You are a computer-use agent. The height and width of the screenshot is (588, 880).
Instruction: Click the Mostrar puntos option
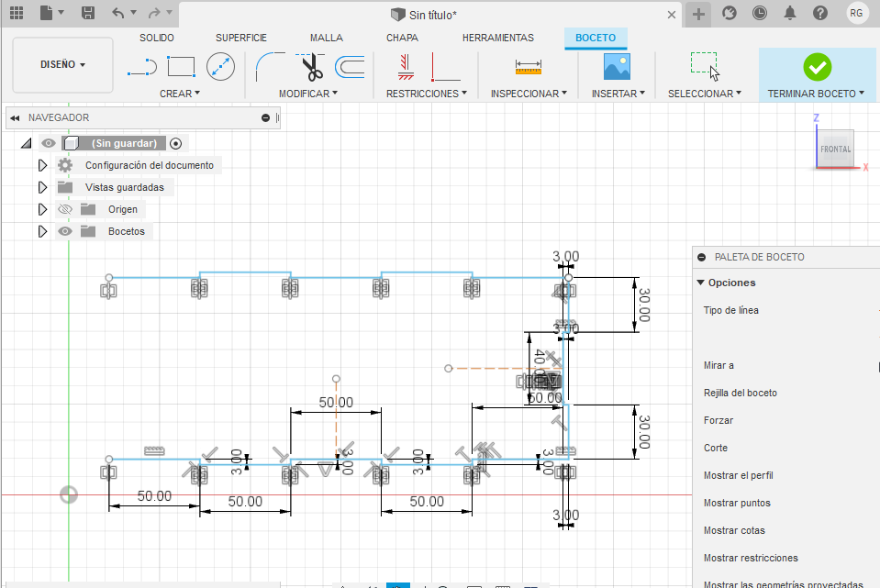pyautogui.click(x=737, y=503)
